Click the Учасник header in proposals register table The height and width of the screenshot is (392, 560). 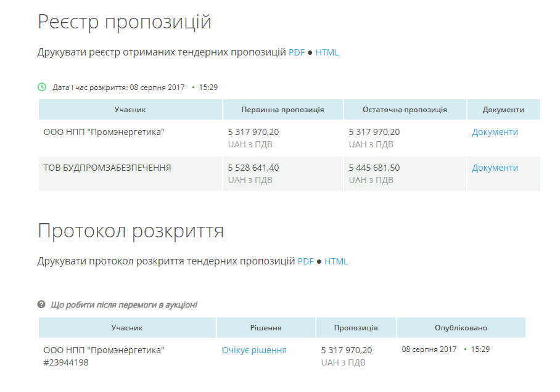(130, 110)
